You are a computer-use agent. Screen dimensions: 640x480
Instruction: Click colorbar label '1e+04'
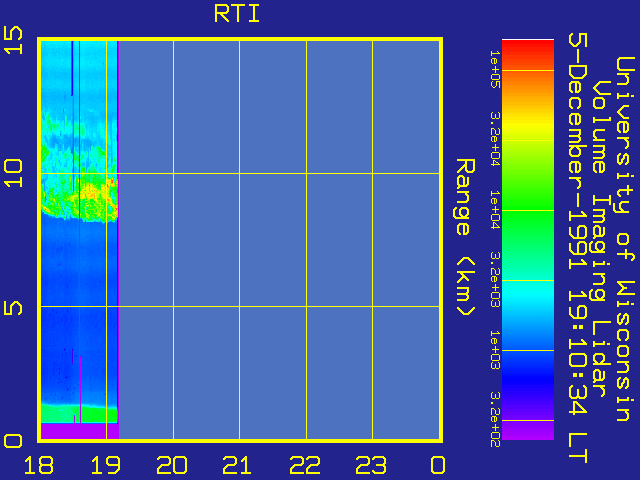(494, 209)
